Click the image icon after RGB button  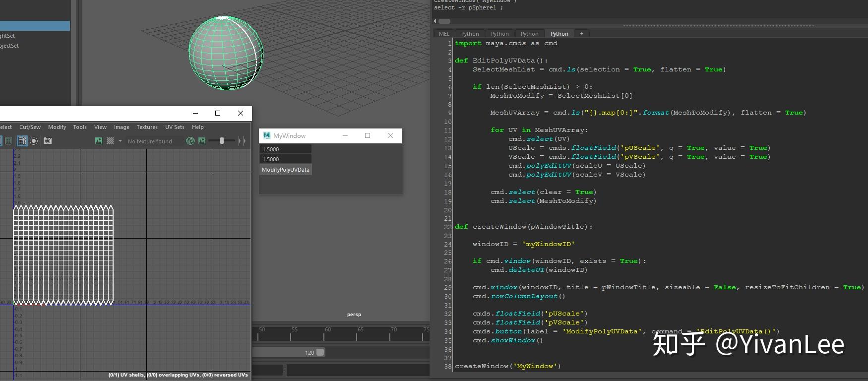point(202,141)
